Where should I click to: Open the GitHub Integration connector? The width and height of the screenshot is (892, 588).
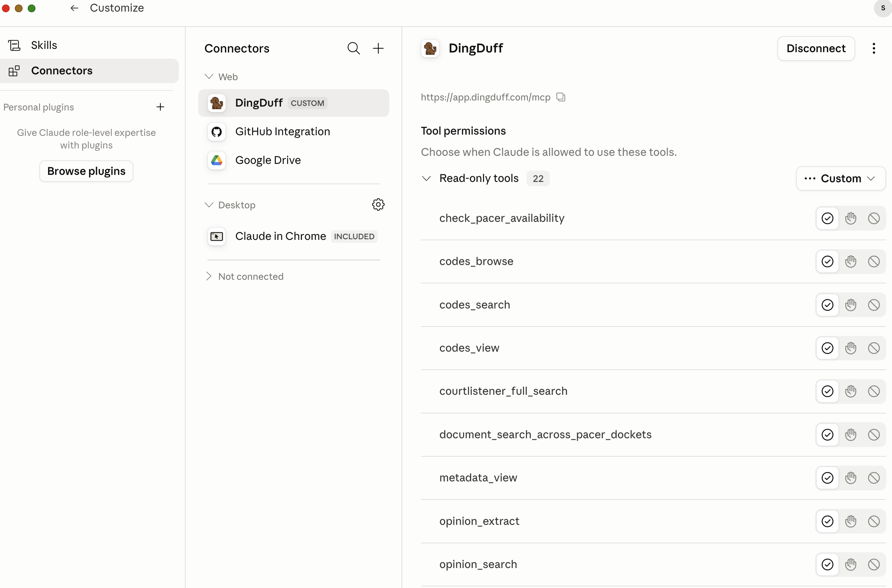coord(294,132)
